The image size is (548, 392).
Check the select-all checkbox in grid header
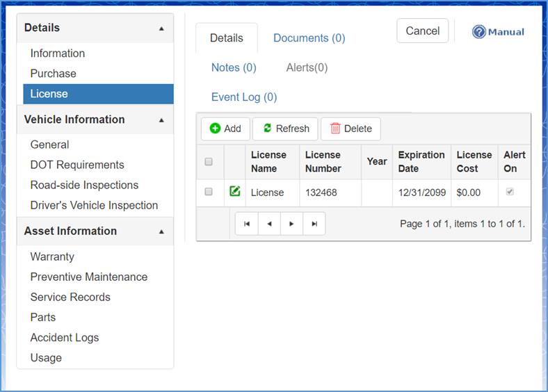[x=209, y=162]
